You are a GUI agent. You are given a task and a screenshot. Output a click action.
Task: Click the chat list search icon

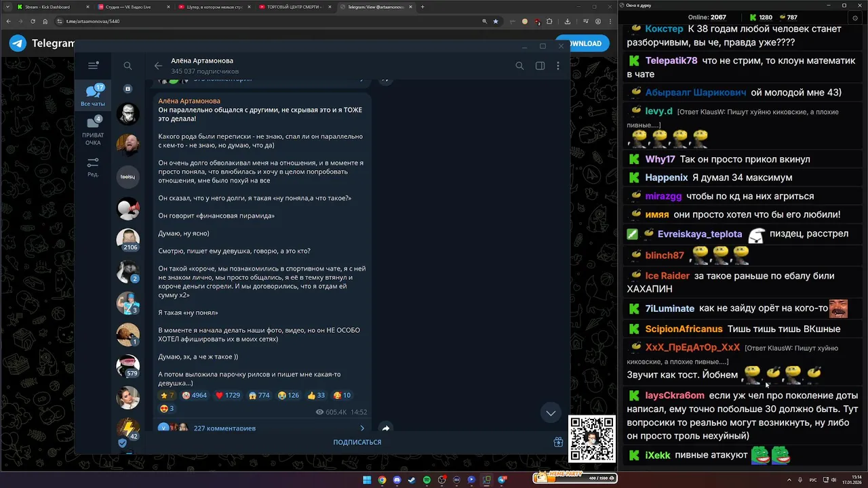pyautogui.click(x=127, y=66)
